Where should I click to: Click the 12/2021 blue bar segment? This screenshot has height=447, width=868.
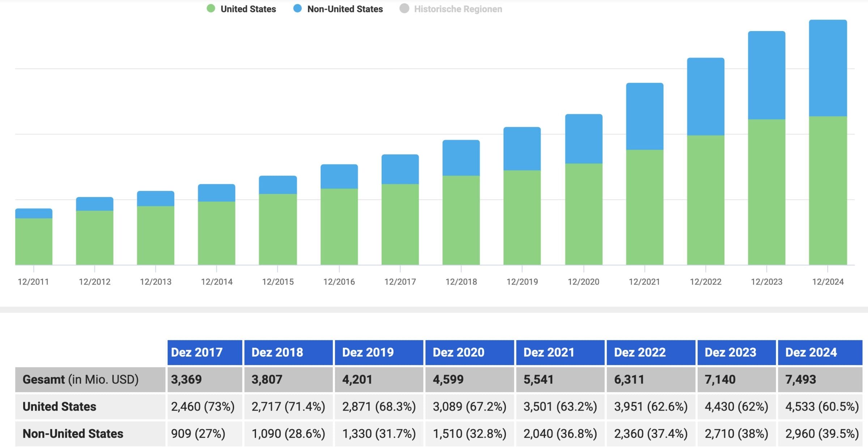(644, 116)
